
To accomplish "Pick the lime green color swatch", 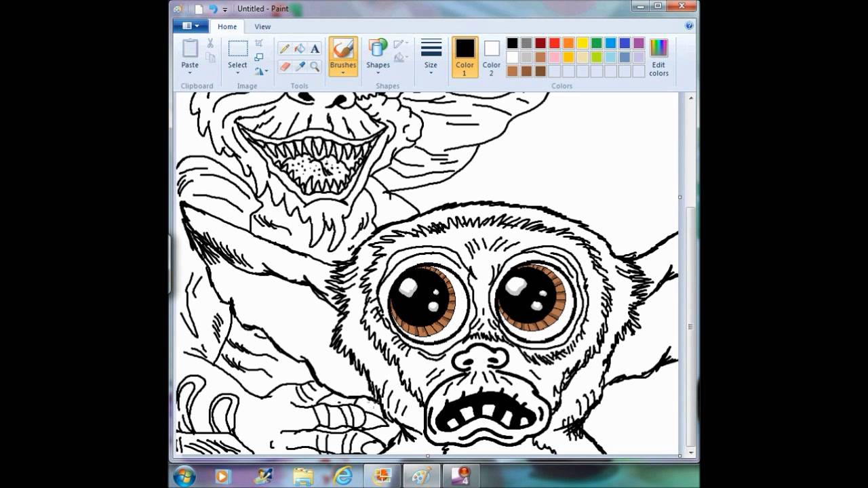I will click(x=597, y=57).
